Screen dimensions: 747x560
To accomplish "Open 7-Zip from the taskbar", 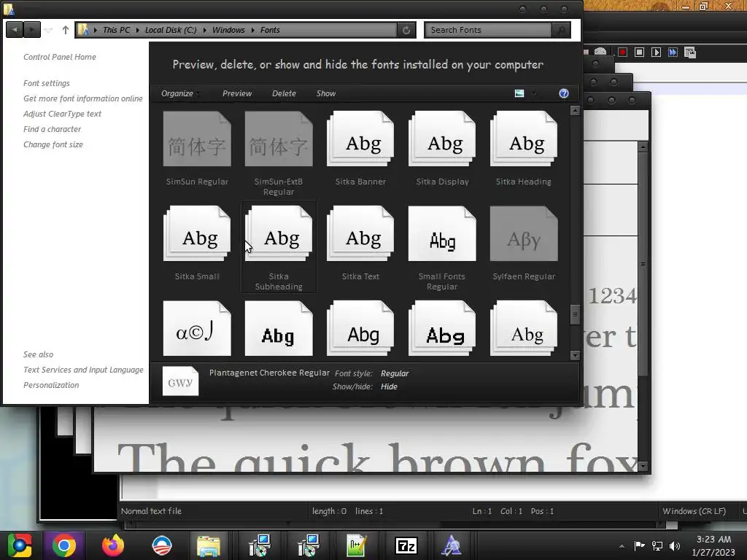I will click(x=406, y=545).
